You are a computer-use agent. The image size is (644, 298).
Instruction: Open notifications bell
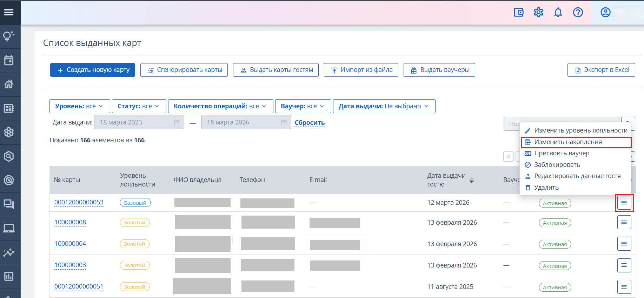(x=558, y=13)
